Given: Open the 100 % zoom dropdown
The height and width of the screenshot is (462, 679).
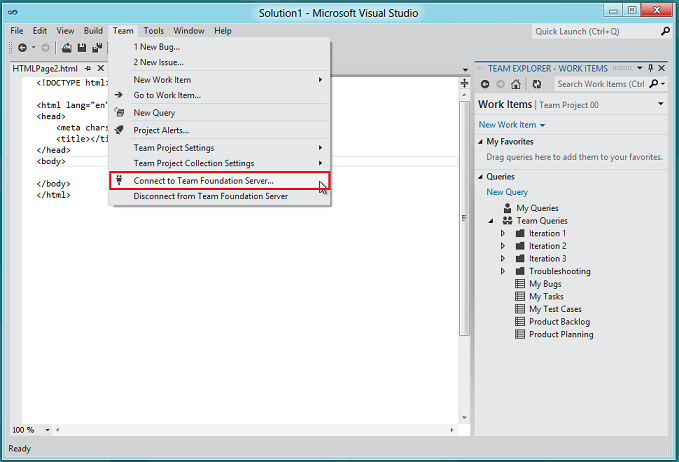Looking at the screenshot, I should 49,430.
